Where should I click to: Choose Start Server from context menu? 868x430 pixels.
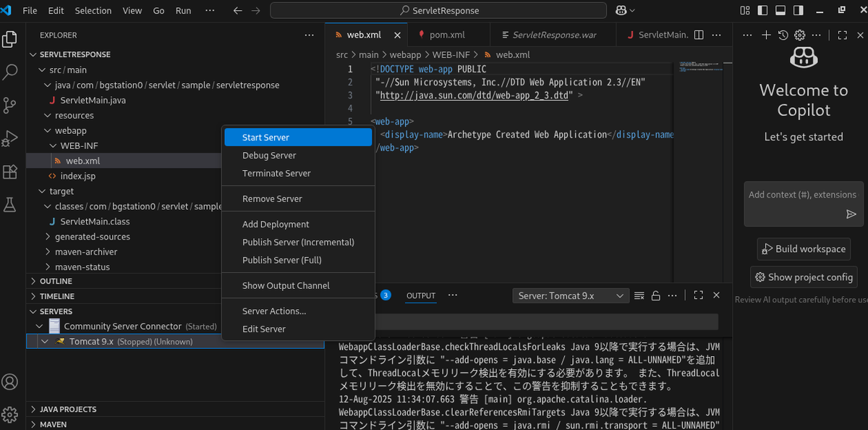298,138
